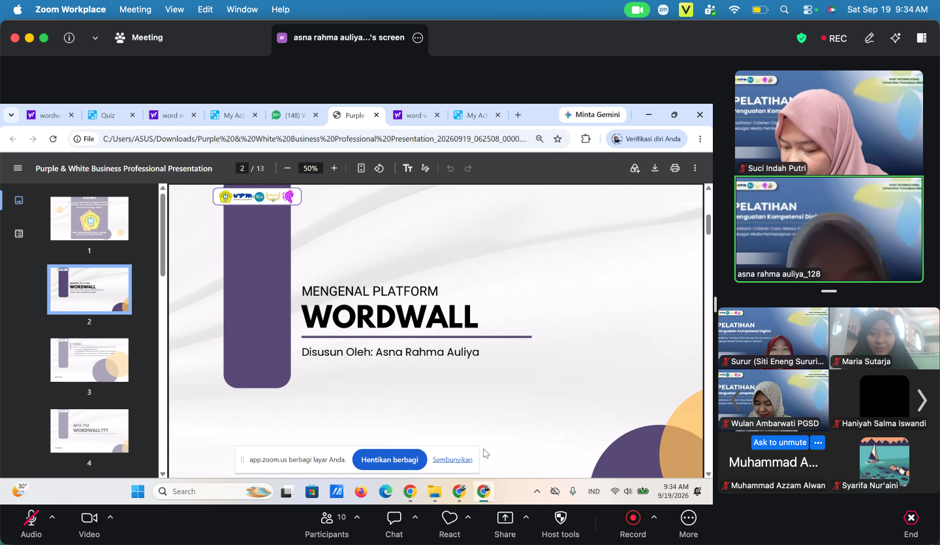Rotate the PDF page
The image size is (940, 545).
pos(379,168)
